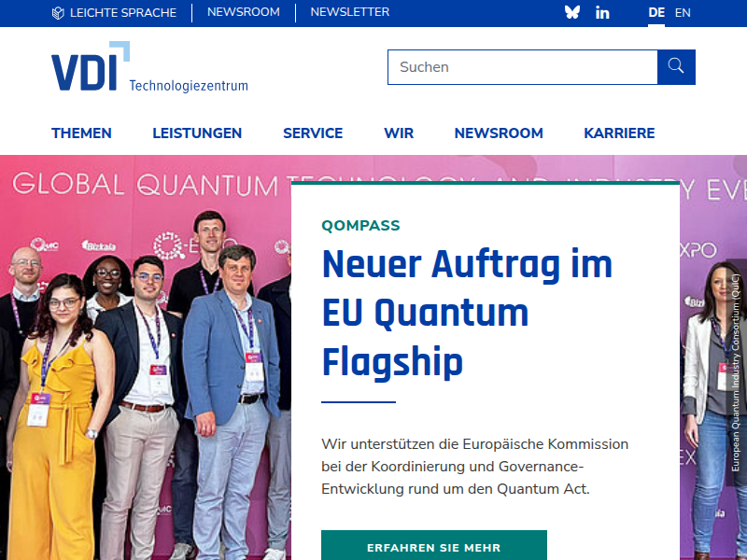Open NEWSLETTER link in the top bar
The width and height of the screenshot is (747, 560).
point(350,12)
